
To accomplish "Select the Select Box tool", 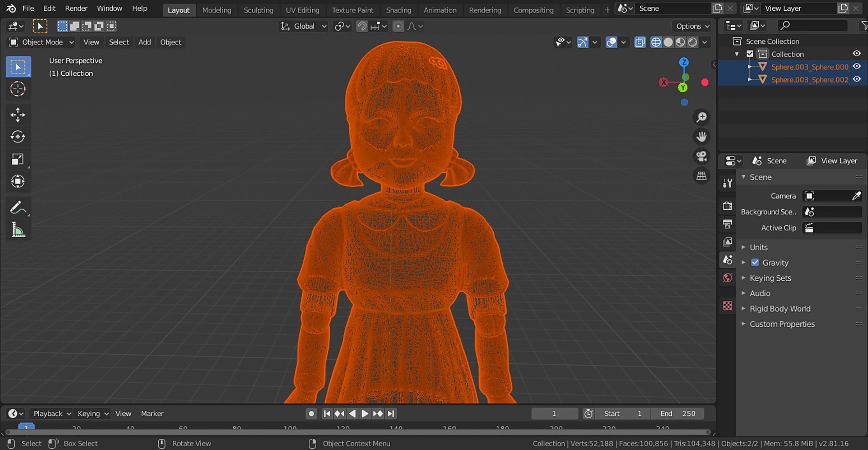I will [x=18, y=67].
